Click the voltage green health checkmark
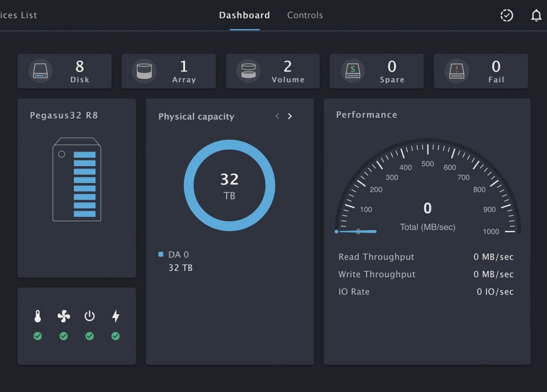Image resolution: width=547 pixels, height=392 pixels. (x=115, y=336)
